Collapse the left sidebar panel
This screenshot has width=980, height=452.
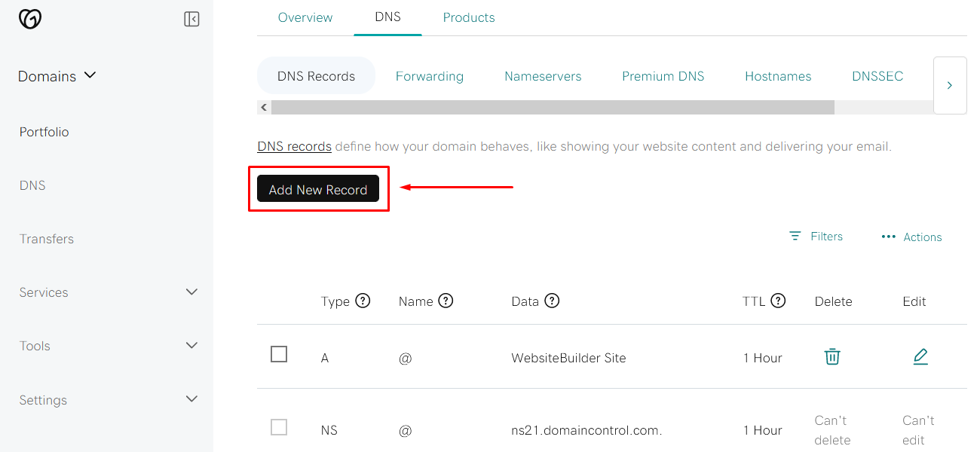pos(191,18)
